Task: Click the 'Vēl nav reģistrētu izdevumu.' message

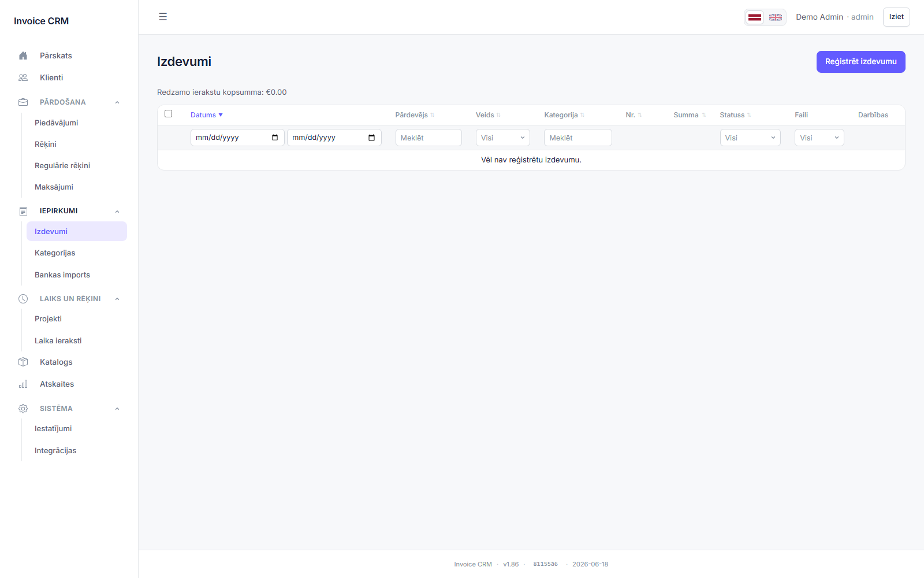Action: coord(531,160)
